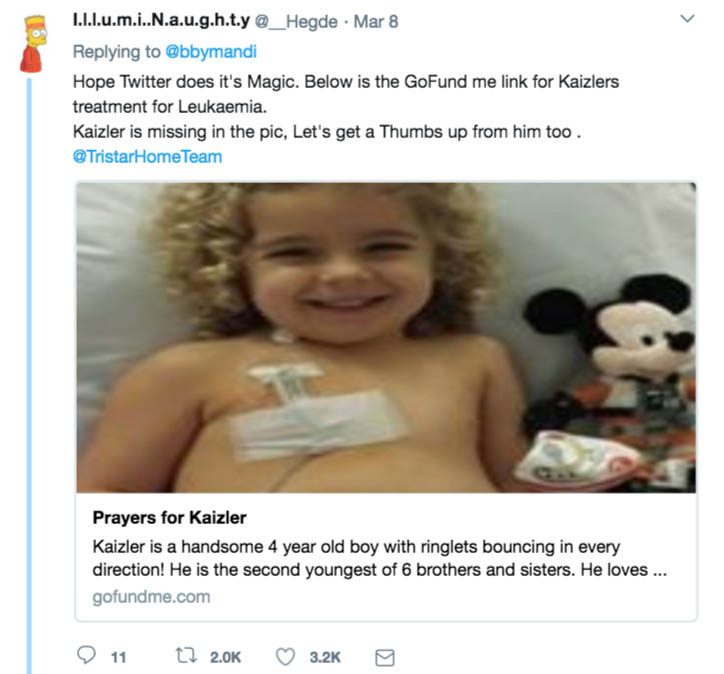Click the retweet arrows icon
Viewport: 724px width, 674px height.
tap(187, 657)
